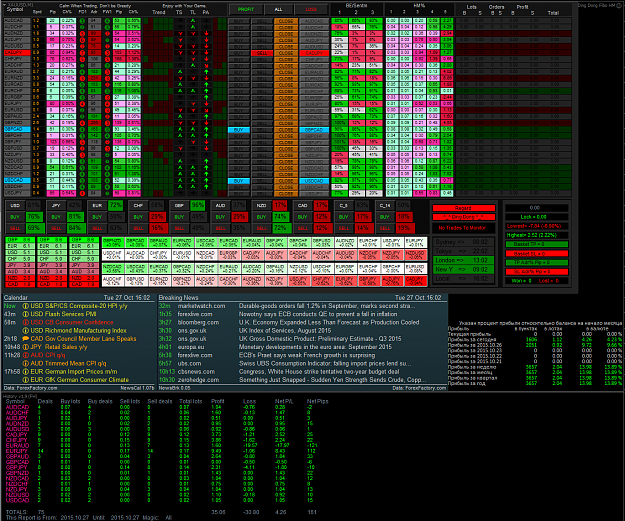Image resolution: width=625 pixels, height=521 pixels.
Task: Select the PROFIT filter tab
Action: pyautogui.click(x=246, y=9)
